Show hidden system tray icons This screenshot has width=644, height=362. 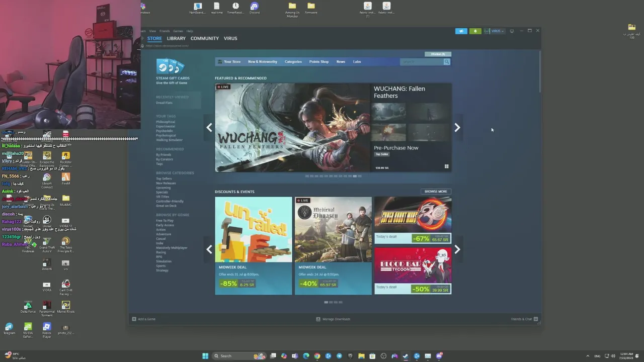[588, 356]
